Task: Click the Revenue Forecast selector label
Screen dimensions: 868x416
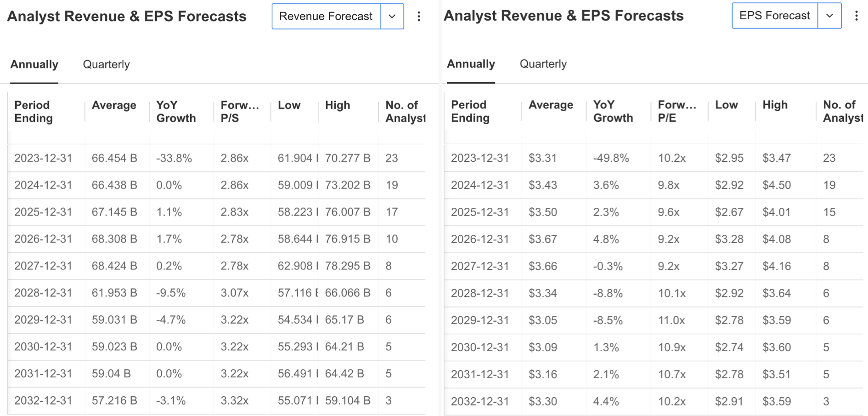Action: pyautogui.click(x=326, y=17)
